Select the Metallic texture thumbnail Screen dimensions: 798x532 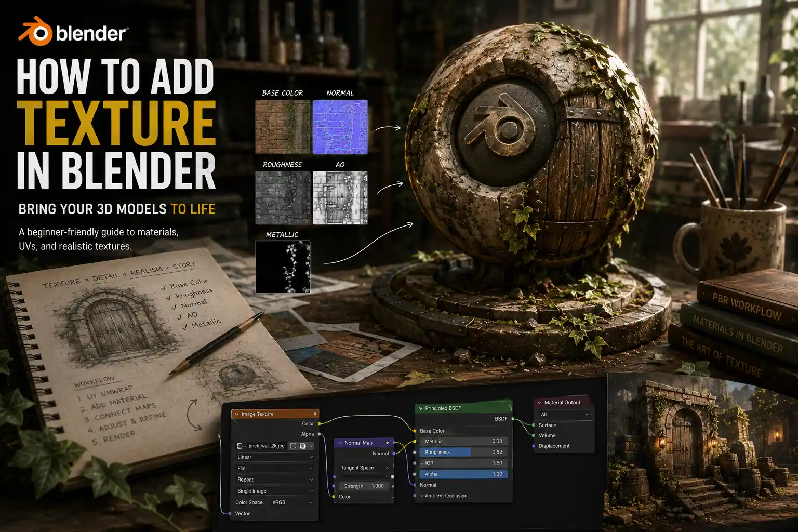point(283,267)
